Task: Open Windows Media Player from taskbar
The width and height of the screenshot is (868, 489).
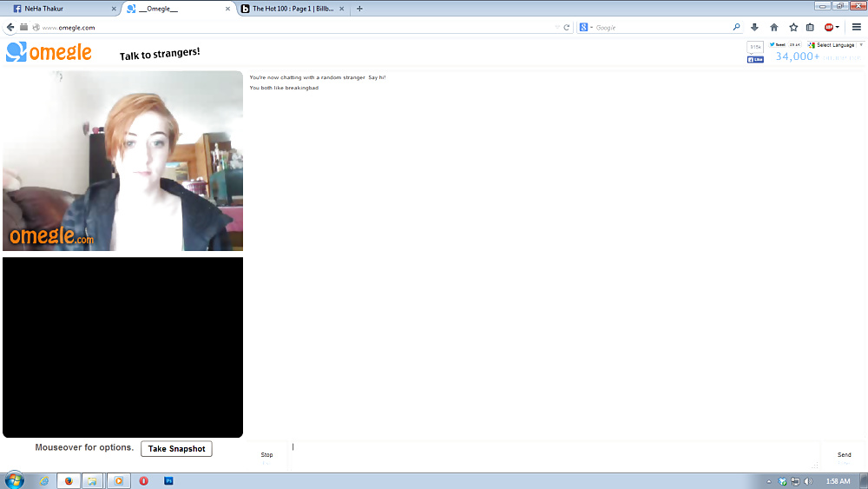Action: tap(118, 480)
